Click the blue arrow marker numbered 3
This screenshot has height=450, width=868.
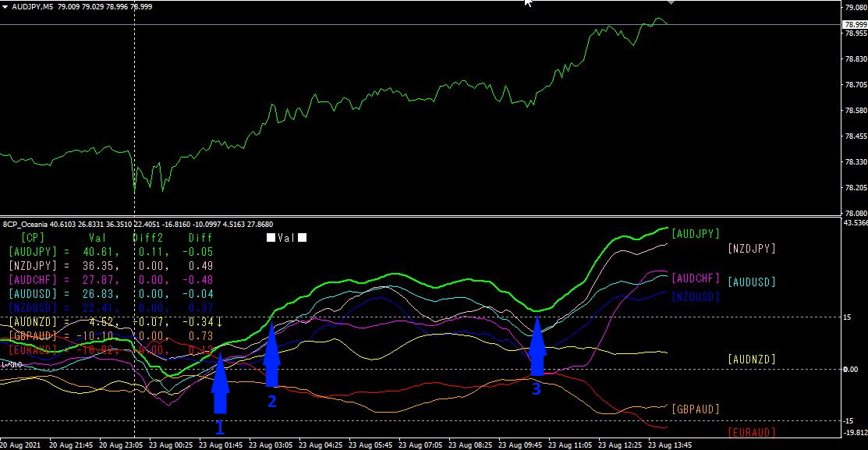coord(537,346)
